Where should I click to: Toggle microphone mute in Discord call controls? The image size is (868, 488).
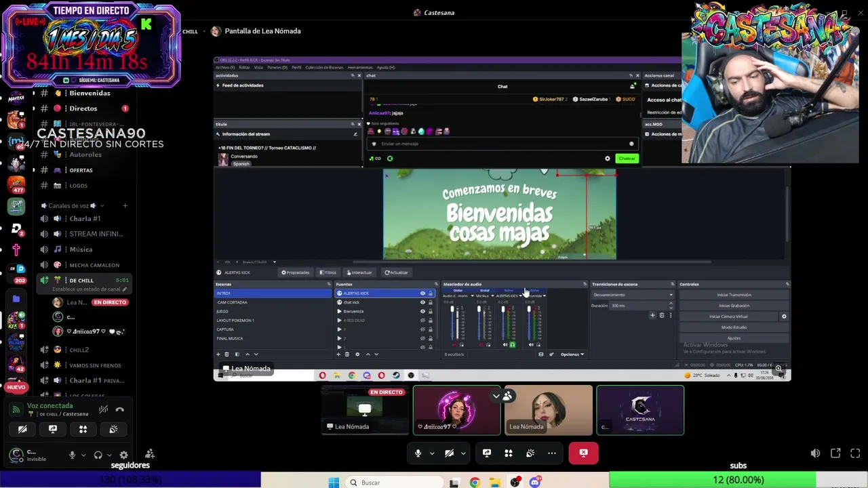(x=418, y=453)
